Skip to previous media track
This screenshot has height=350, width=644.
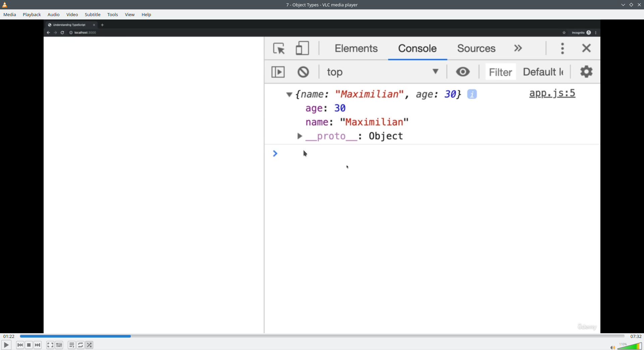coord(20,345)
